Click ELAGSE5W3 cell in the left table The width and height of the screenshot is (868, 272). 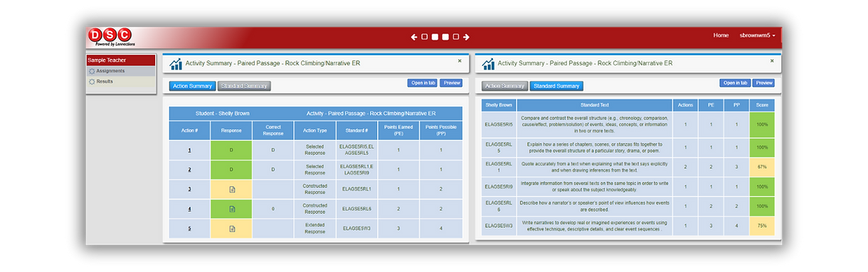coord(356,229)
